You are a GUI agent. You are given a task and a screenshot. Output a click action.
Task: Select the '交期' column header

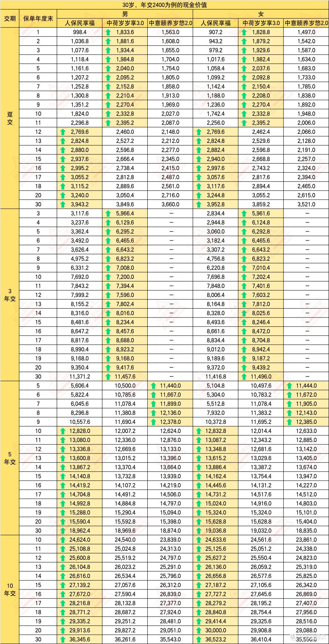tap(10, 19)
